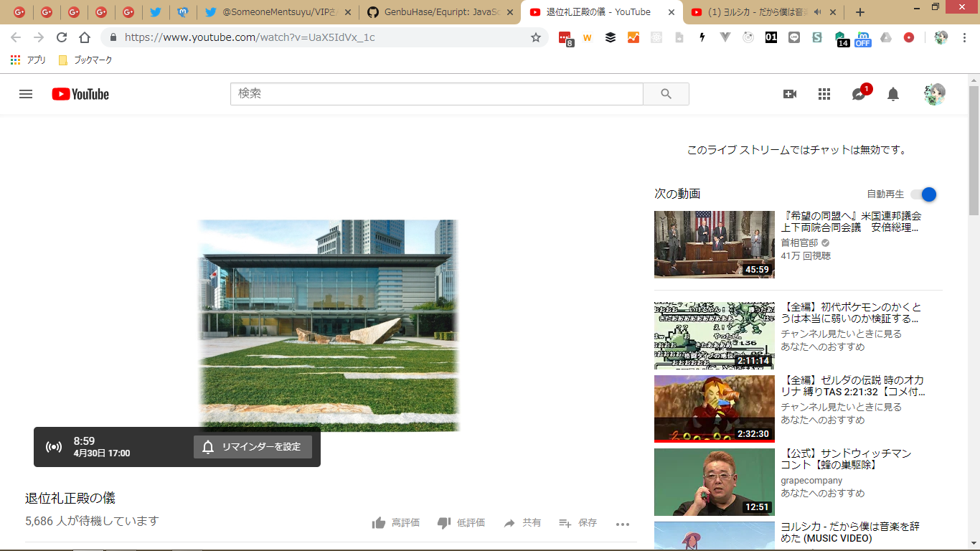Screen dimensions: 980x551
Task: Click the YouTube logo home link
Action: [80, 94]
